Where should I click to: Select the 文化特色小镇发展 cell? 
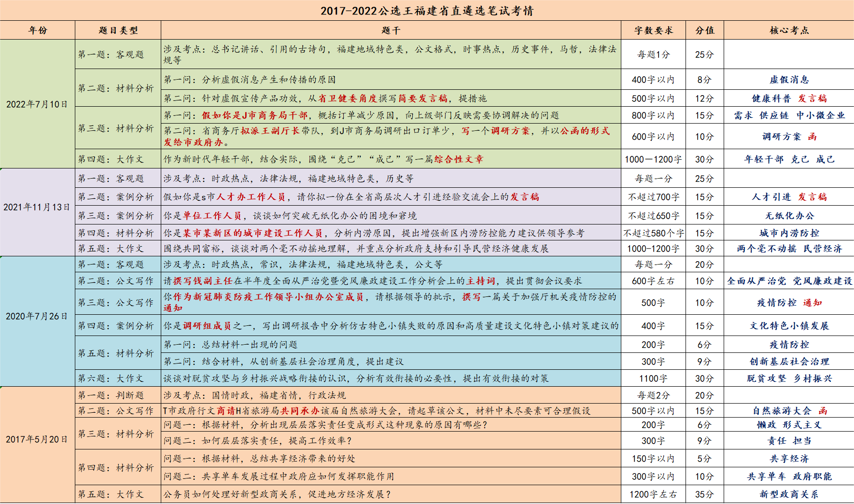789,326
